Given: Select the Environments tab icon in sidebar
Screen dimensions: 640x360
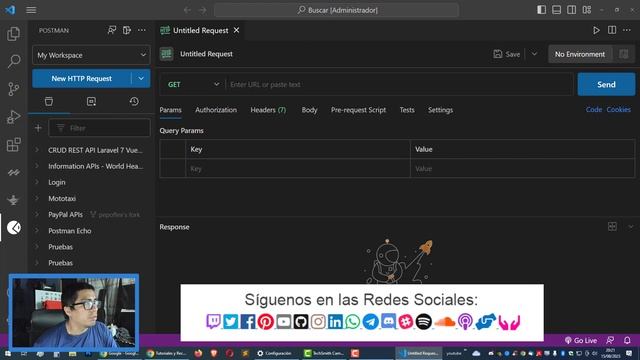Looking at the screenshot, I should (x=91, y=102).
